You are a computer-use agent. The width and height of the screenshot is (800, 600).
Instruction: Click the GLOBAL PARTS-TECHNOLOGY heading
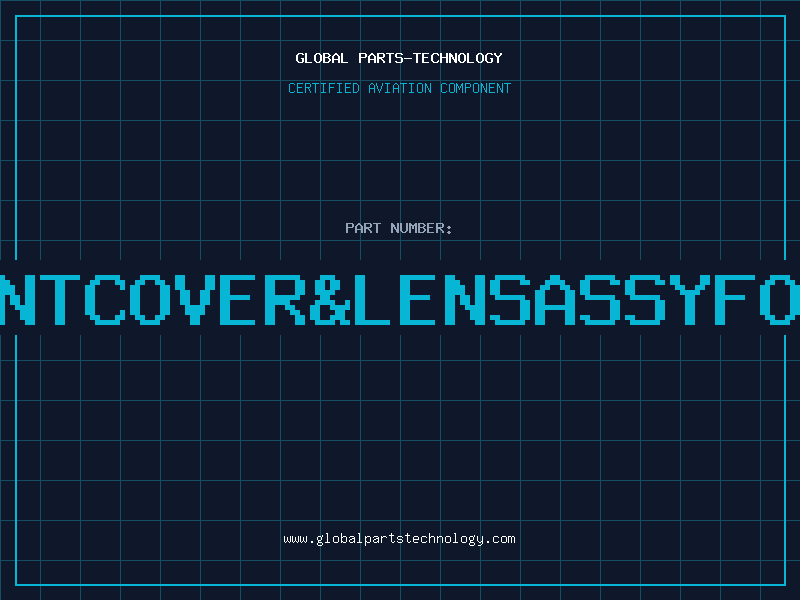point(399,58)
